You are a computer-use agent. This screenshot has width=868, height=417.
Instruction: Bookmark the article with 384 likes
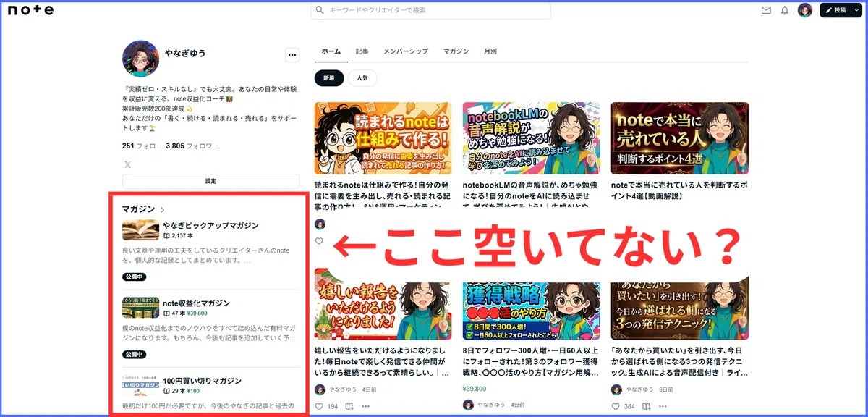tap(646, 406)
